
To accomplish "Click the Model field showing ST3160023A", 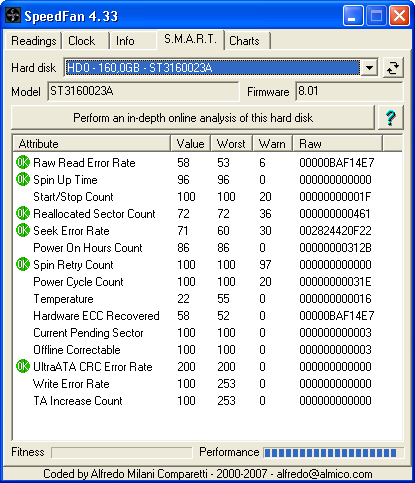I will click(x=143, y=91).
